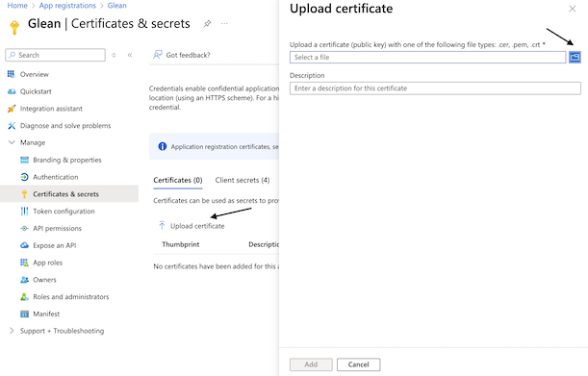Collapse the sidebar with double chevron
588x376 pixels.
130,55
